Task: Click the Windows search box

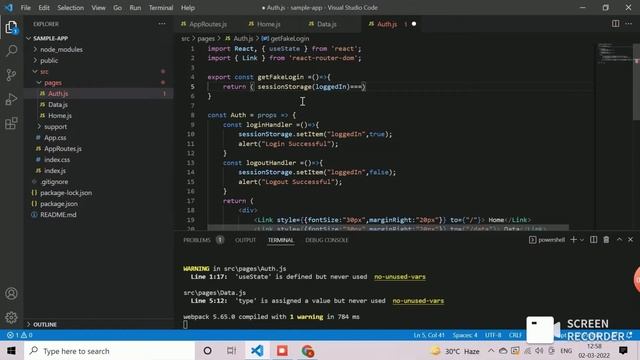Action: pos(109,351)
